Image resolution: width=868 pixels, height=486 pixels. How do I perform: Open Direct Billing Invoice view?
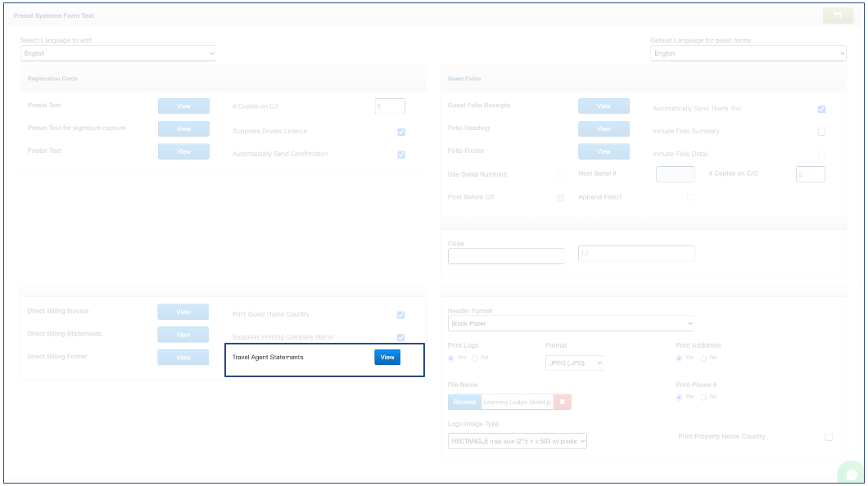(x=183, y=312)
